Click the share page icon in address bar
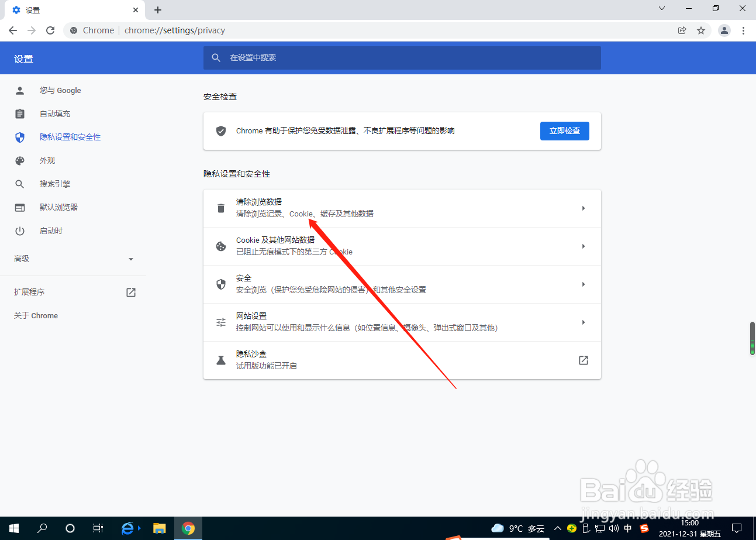The image size is (756, 540). (x=682, y=30)
